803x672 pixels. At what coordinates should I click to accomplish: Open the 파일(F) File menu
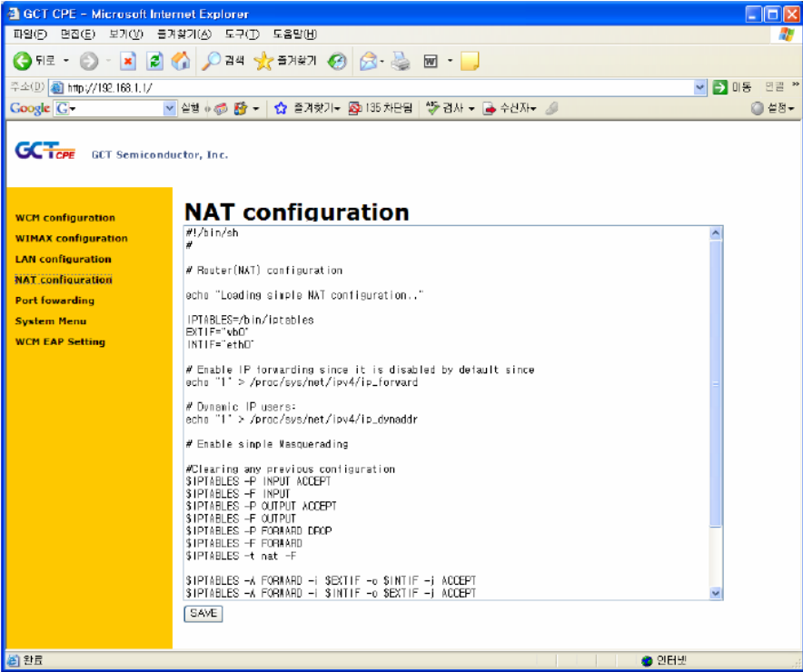30,35
